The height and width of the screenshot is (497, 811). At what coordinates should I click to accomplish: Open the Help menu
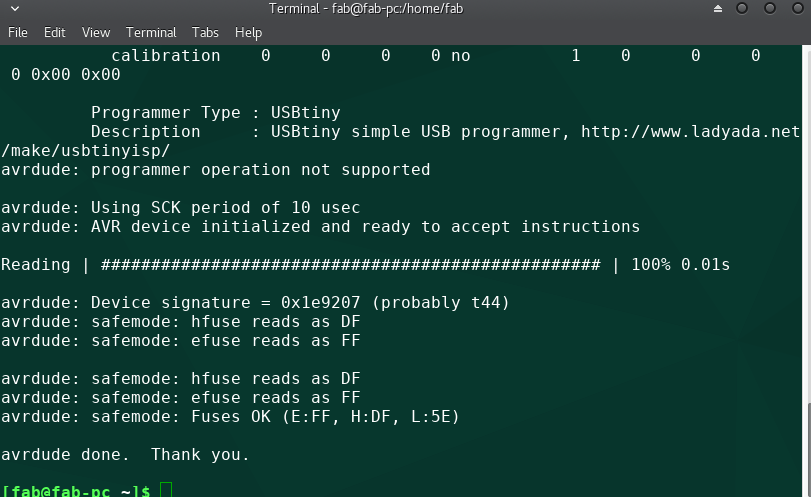tap(248, 32)
